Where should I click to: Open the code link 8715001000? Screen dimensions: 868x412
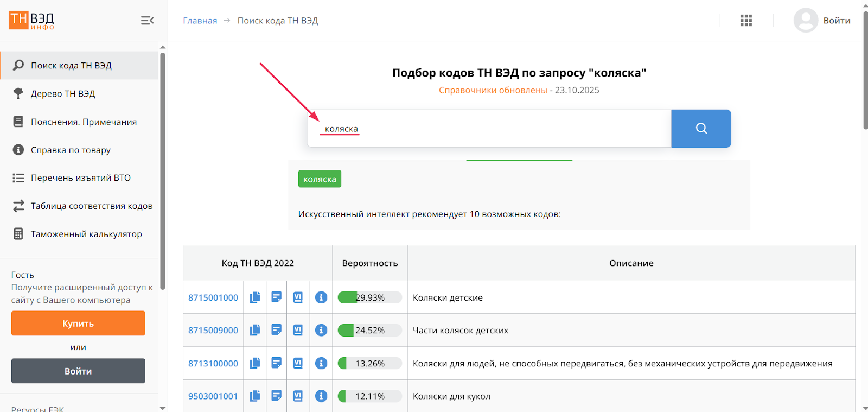click(x=213, y=297)
